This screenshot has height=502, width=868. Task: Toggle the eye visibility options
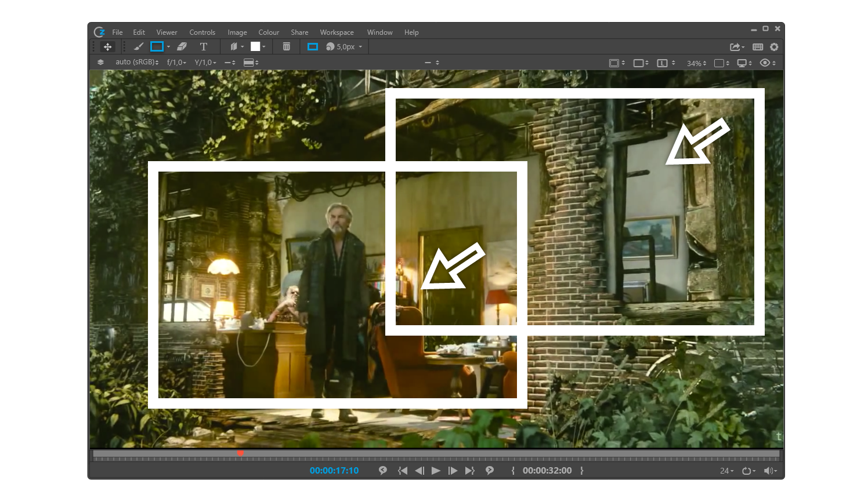pyautogui.click(x=768, y=63)
